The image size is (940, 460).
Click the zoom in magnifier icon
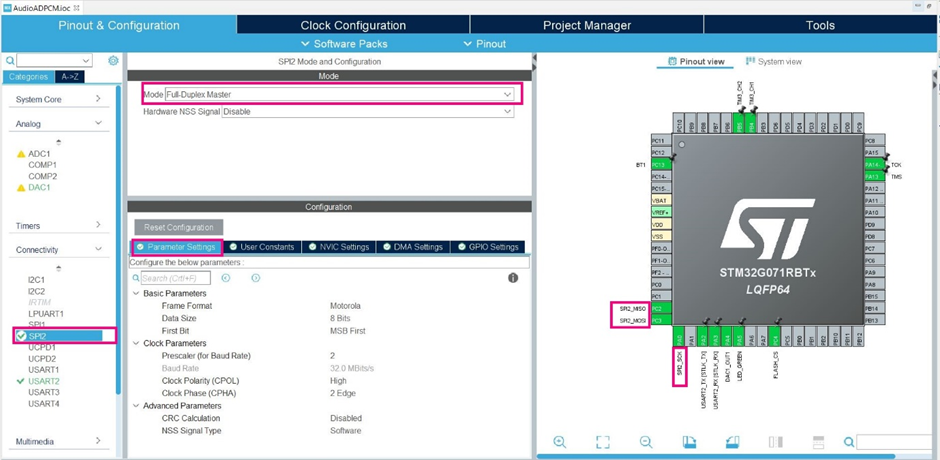point(559,442)
